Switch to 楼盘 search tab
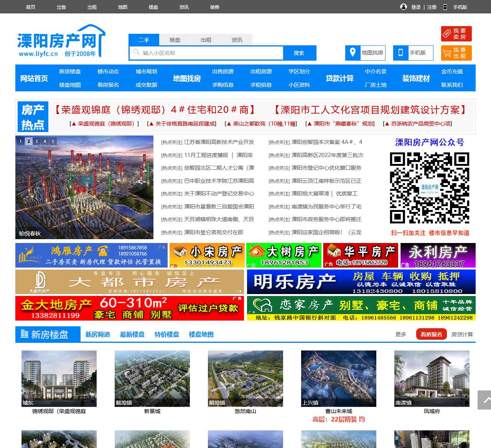 click(x=175, y=40)
